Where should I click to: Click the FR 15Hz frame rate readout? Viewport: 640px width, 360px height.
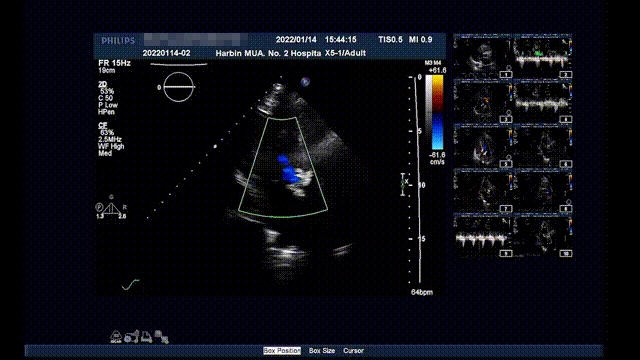(x=114, y=63)
